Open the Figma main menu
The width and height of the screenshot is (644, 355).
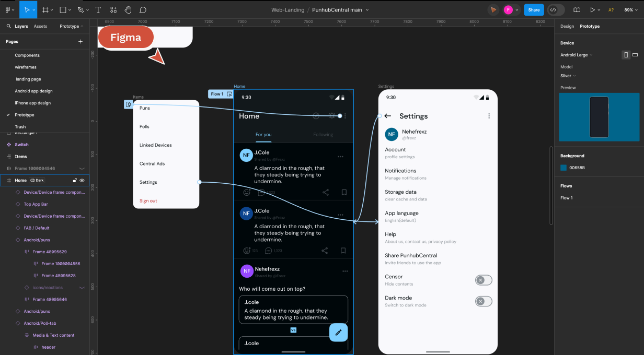8,9
